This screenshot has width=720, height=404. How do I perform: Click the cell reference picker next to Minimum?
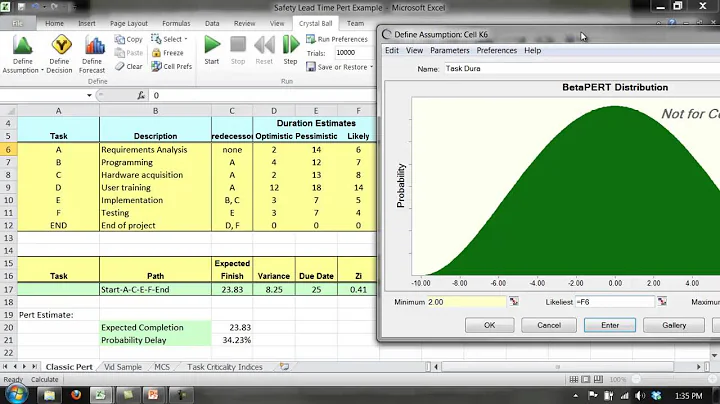click(514, 302)
